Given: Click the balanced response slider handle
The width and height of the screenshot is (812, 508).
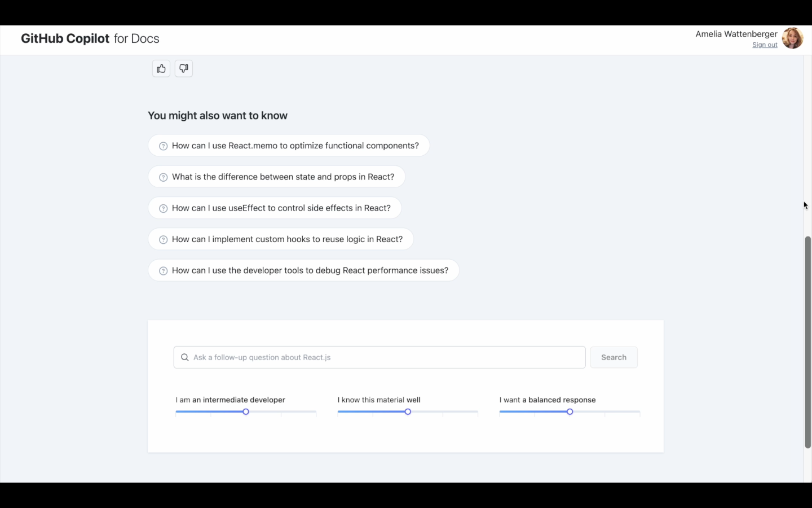Looking at the screenshot, I should coord(570,412).
